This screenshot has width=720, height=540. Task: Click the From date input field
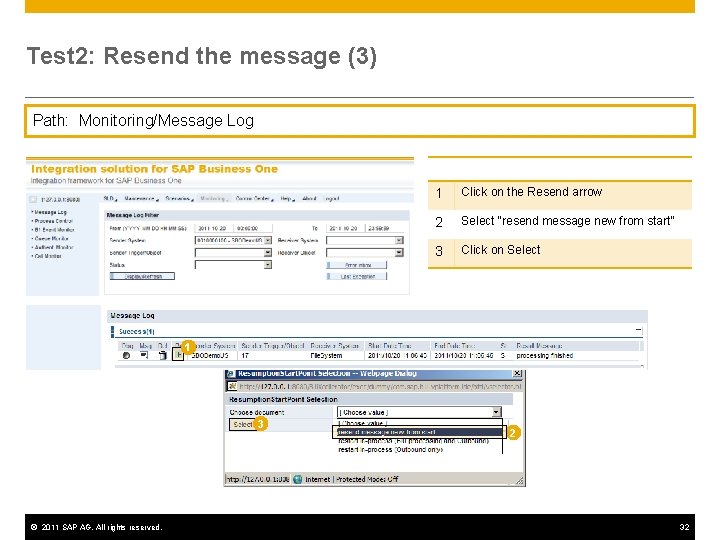[x=214, y=228]
